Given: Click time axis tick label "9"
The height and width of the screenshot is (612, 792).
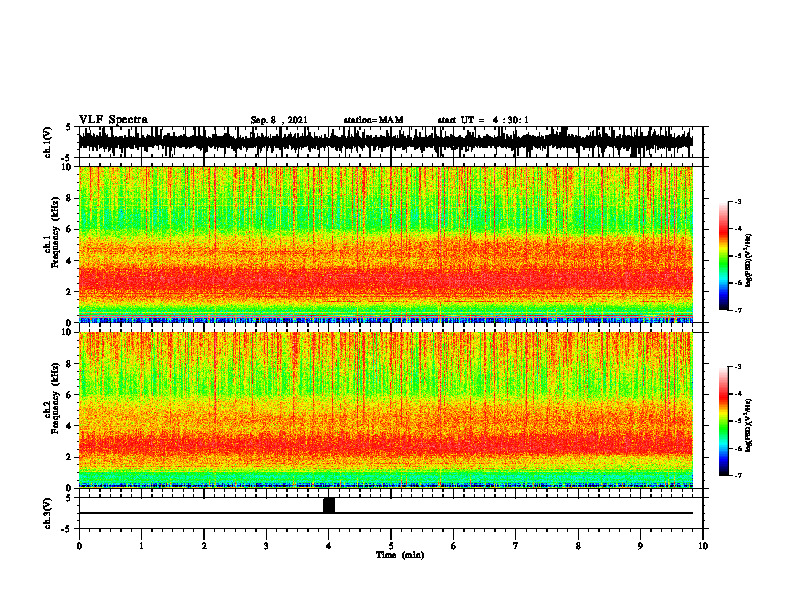Looking at the screenshot, I should 640,546.
